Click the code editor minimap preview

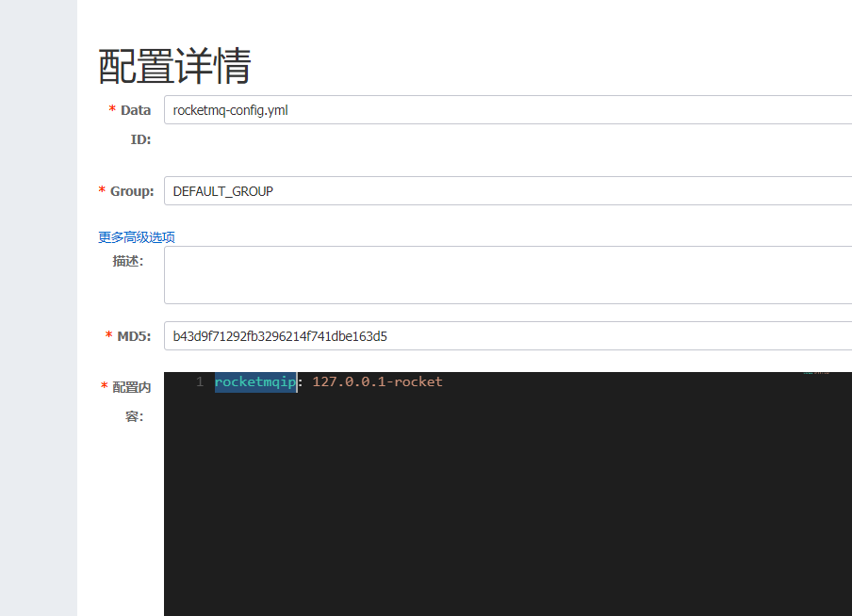816,373
